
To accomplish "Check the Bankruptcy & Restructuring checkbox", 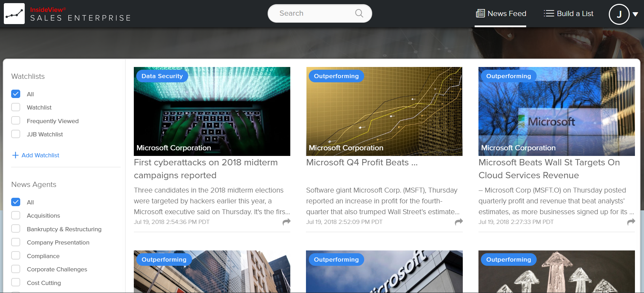I will tap(16, 229).
